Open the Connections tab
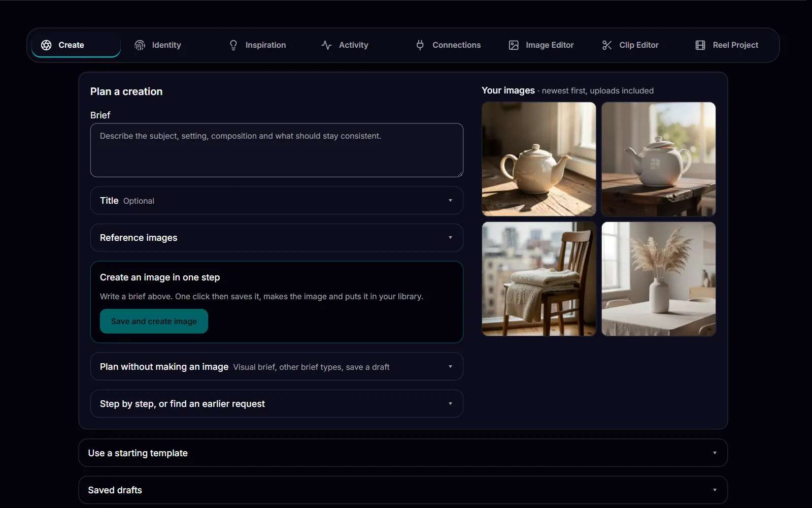Screen dimensions: 812x508 click(x=450, y=45)
